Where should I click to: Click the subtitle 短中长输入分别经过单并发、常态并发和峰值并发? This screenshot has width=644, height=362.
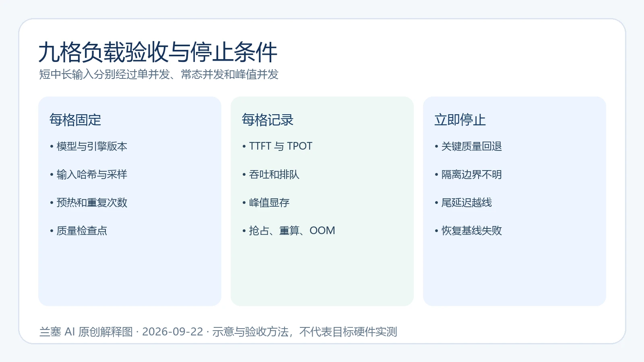(x=159, y=74)
